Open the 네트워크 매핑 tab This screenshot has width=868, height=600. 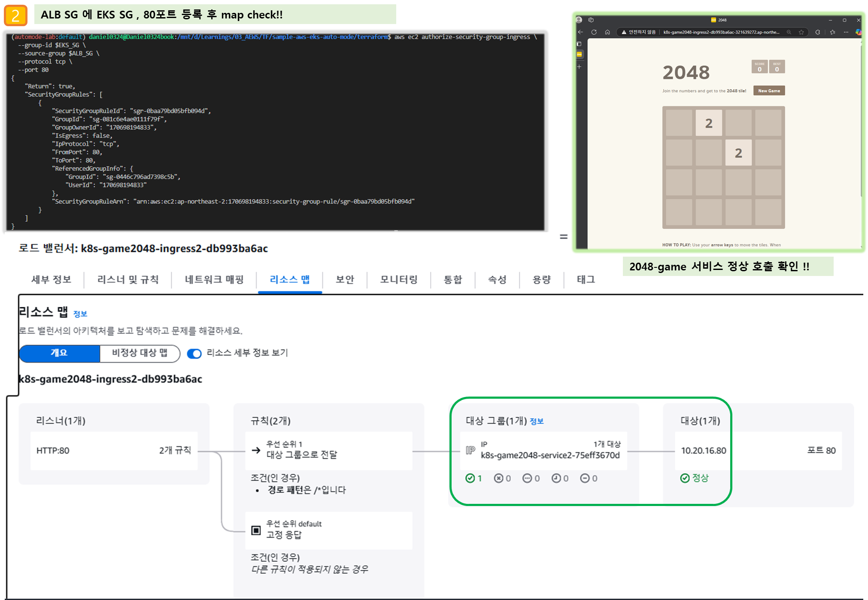[x=214, y=280]
